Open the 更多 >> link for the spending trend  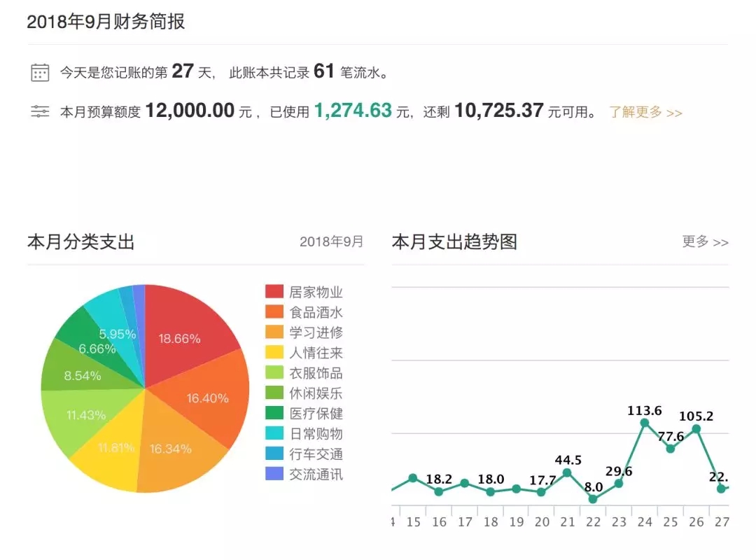pos(705,241)
